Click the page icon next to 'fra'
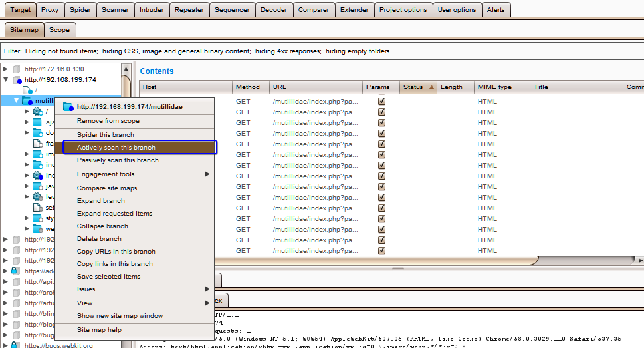644x348 pixels. click(x=38, y=144)
